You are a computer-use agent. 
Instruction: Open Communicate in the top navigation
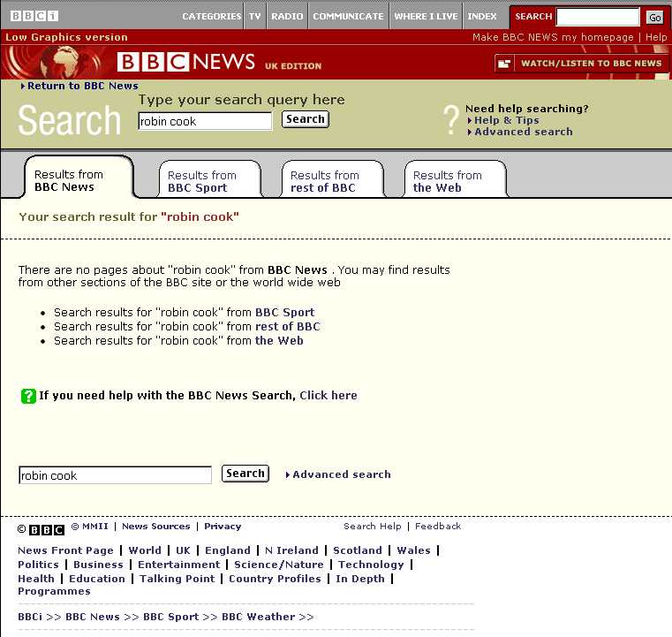pos(348,16)
